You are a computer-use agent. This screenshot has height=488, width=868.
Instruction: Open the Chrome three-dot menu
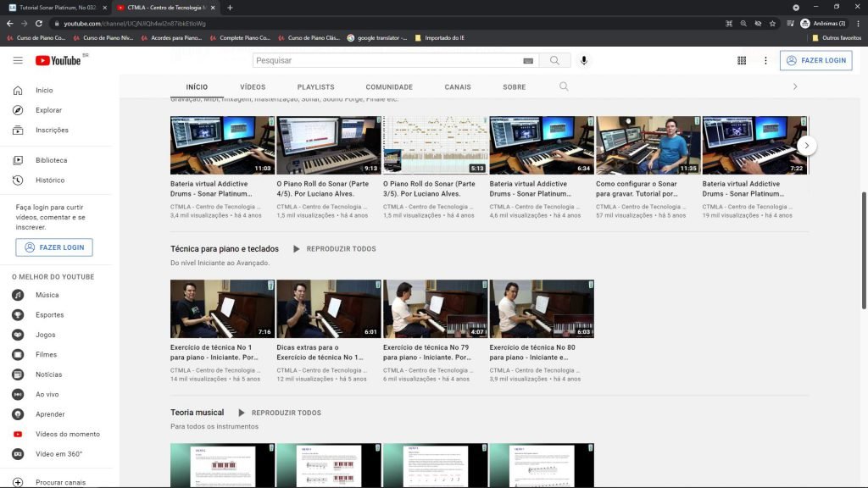point(858,23)
